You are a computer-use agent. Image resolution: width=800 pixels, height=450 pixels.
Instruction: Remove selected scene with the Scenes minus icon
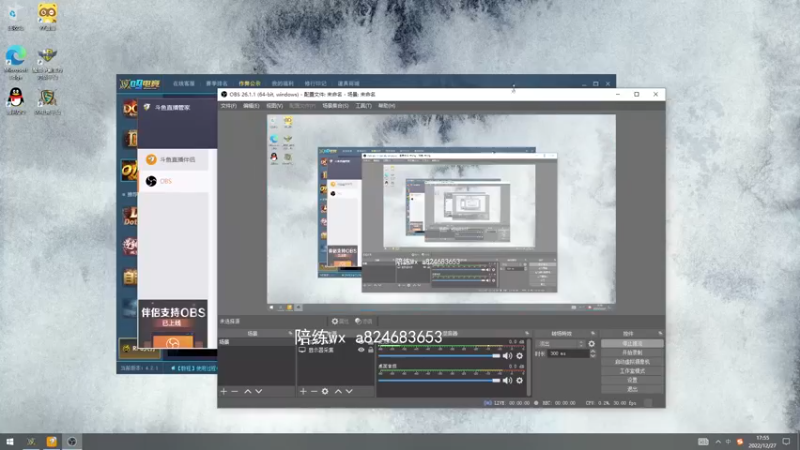[235, 391]
